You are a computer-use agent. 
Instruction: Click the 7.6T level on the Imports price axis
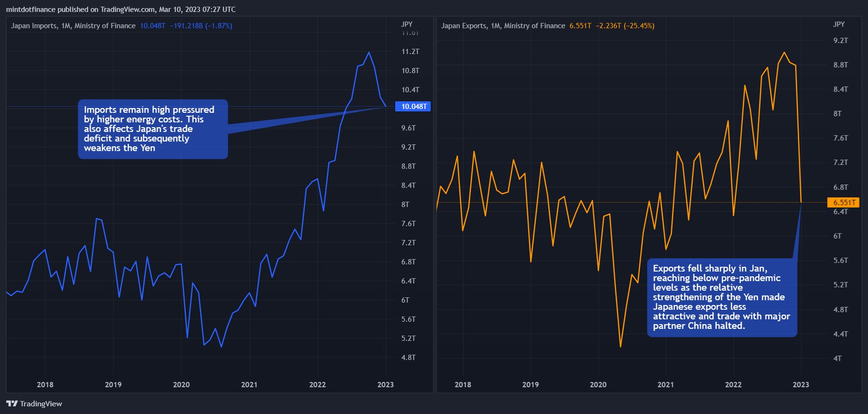tap(409, 224)
